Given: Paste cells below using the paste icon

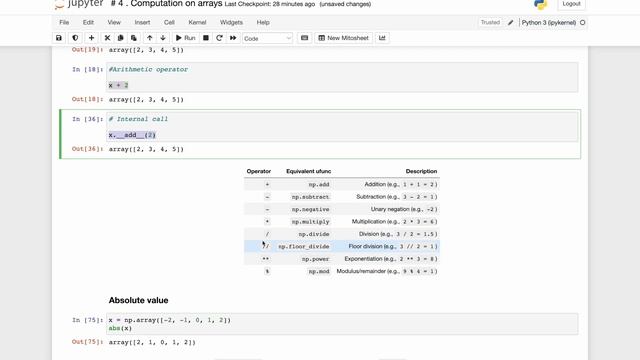Looking at the screenshot, I should (x=133, y=38).
